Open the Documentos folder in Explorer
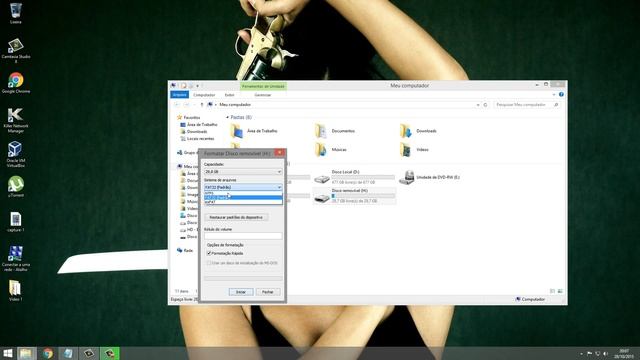The image size is (640, 360). point(335,131)
